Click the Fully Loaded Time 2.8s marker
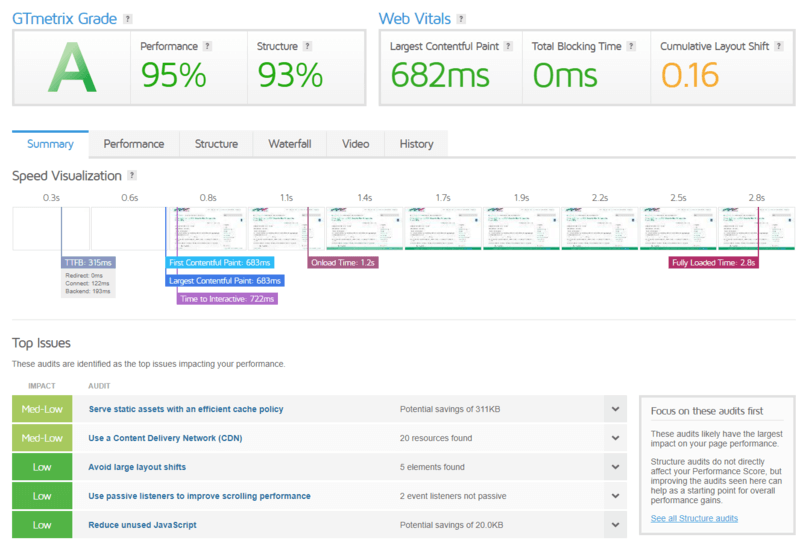This screenshot has height=546, width=800. click(x=713, y=263)
